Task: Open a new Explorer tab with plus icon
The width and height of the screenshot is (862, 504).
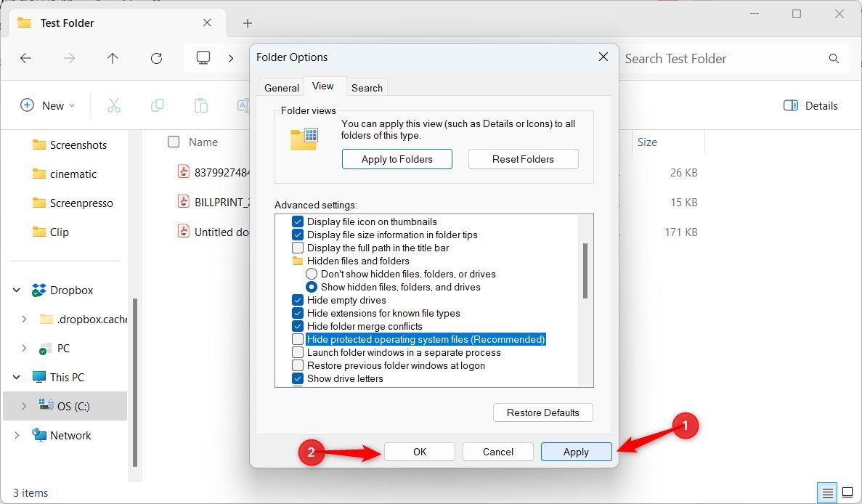Action: [248, 23]
